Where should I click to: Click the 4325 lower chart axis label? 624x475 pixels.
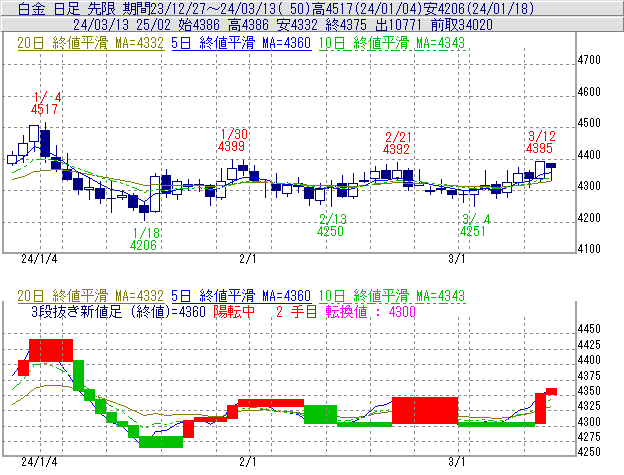coord(589,406)
